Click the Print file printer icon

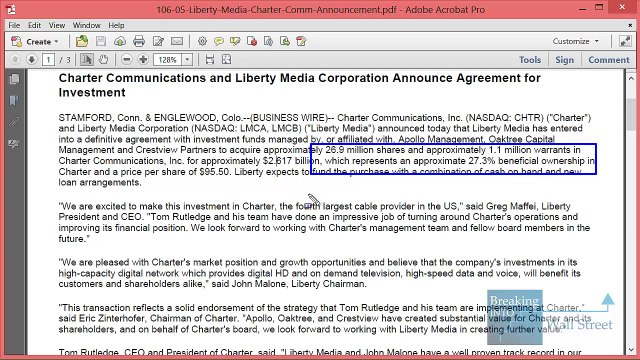(139, 41)
